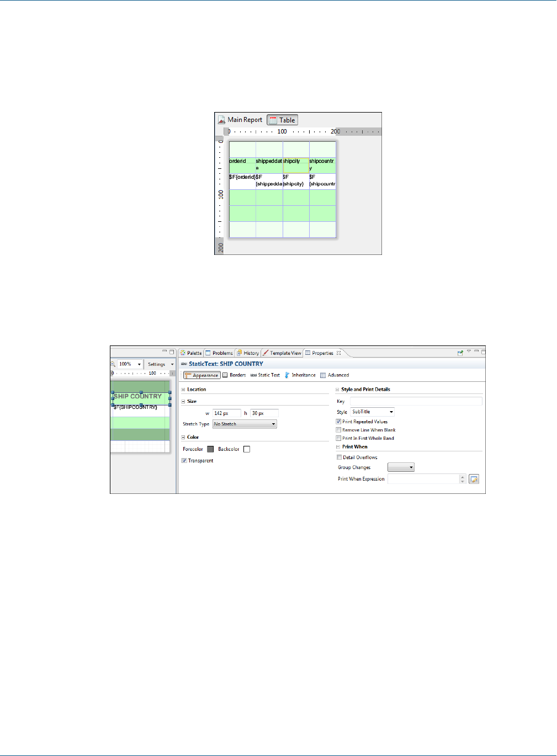Click the pin/open view toolbar icon
The width and height of the screenshot is (557, 756).
click(460, 353)
